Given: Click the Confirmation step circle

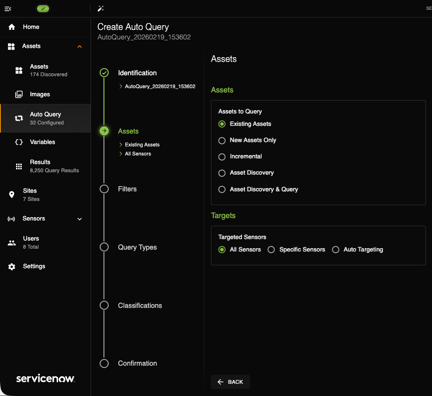Looking at the screenshot, I should (104, 363).
